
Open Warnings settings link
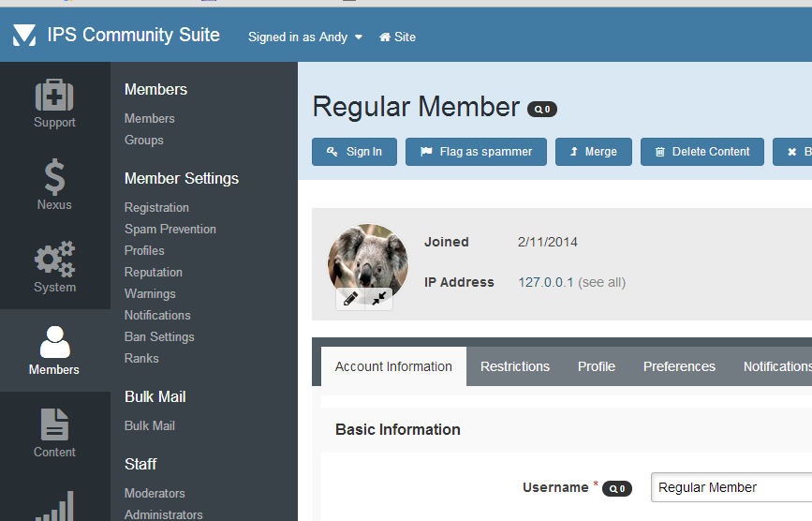point(150,293)
